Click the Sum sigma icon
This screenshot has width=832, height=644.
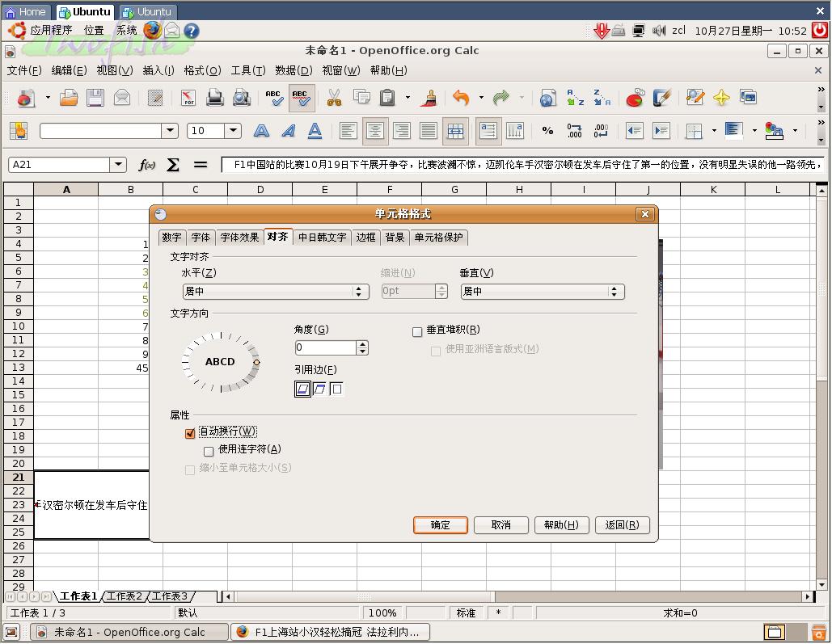tap(173, 165)
